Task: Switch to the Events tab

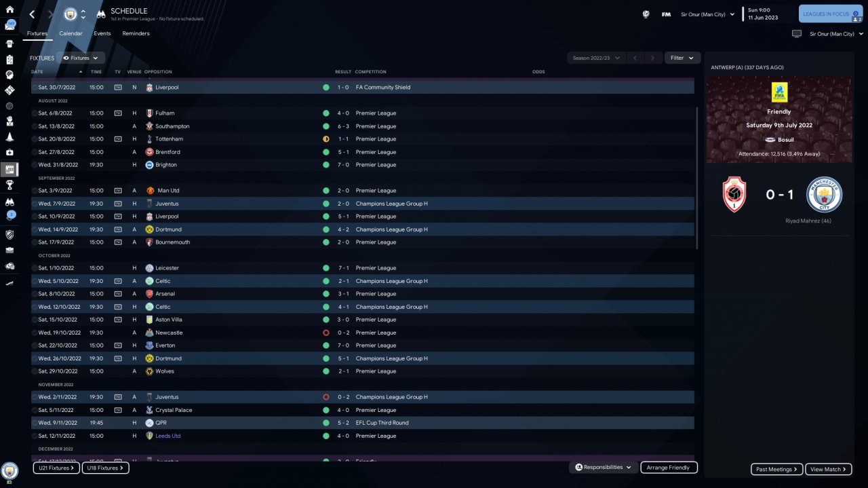Action: coord(102,33)
